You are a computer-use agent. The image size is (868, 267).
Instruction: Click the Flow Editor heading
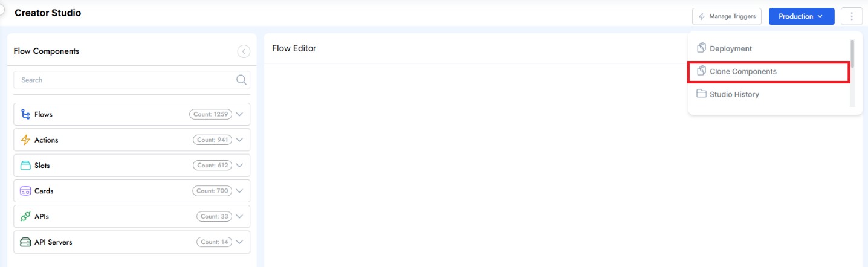click(294, 48)
